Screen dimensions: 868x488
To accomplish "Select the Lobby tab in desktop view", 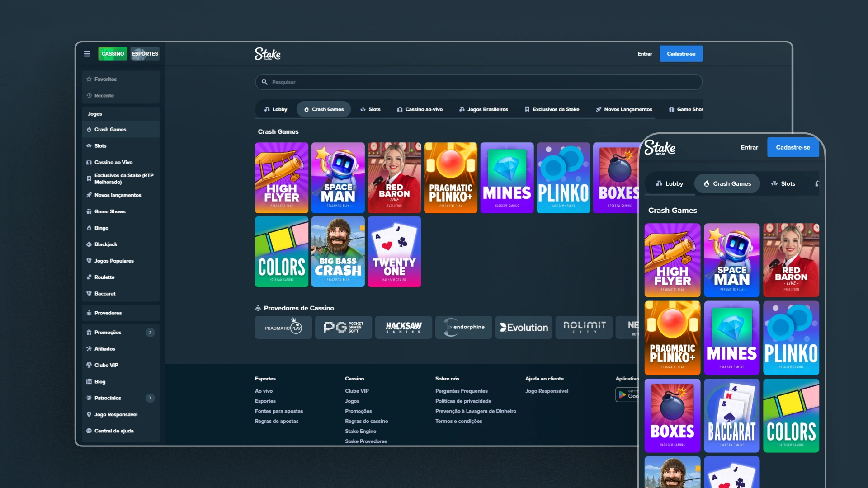I will click(276, 109).
